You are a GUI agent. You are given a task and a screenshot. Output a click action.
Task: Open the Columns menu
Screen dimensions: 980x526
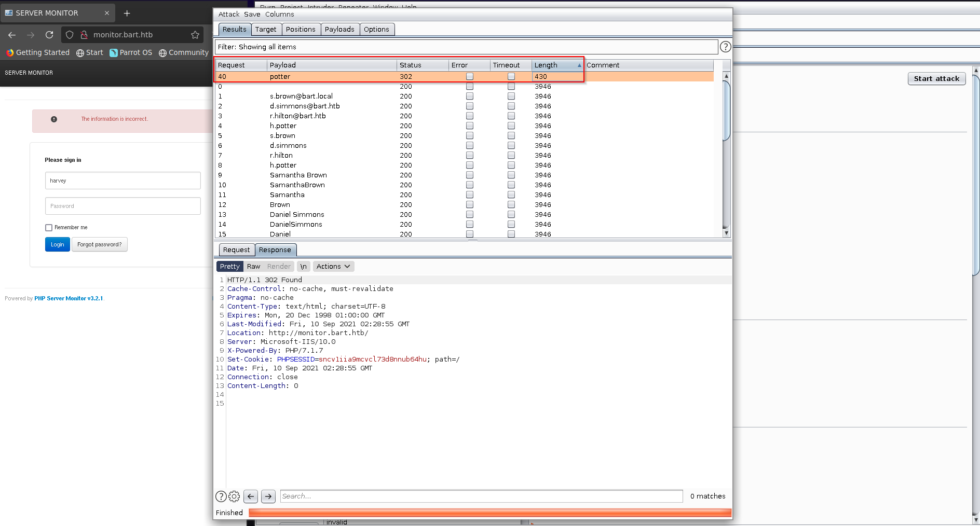(279, 14)
